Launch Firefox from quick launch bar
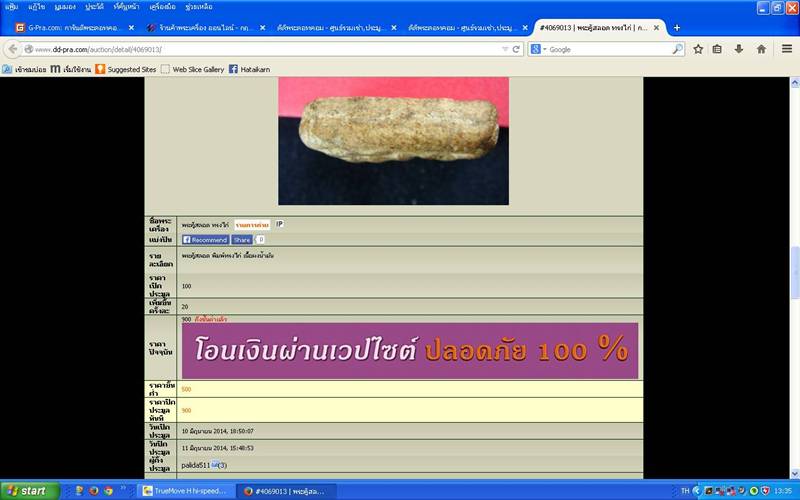The height and width of the screenshot is (500, 800). tap(94, 491)
